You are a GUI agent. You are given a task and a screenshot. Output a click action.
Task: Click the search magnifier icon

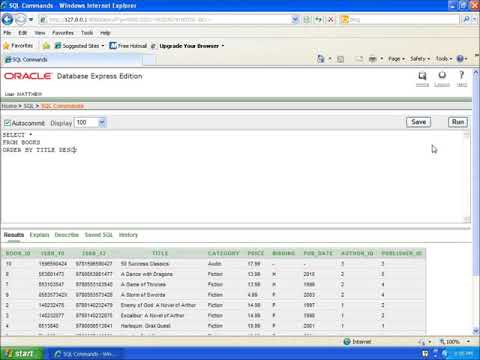[x=467, y=20]
